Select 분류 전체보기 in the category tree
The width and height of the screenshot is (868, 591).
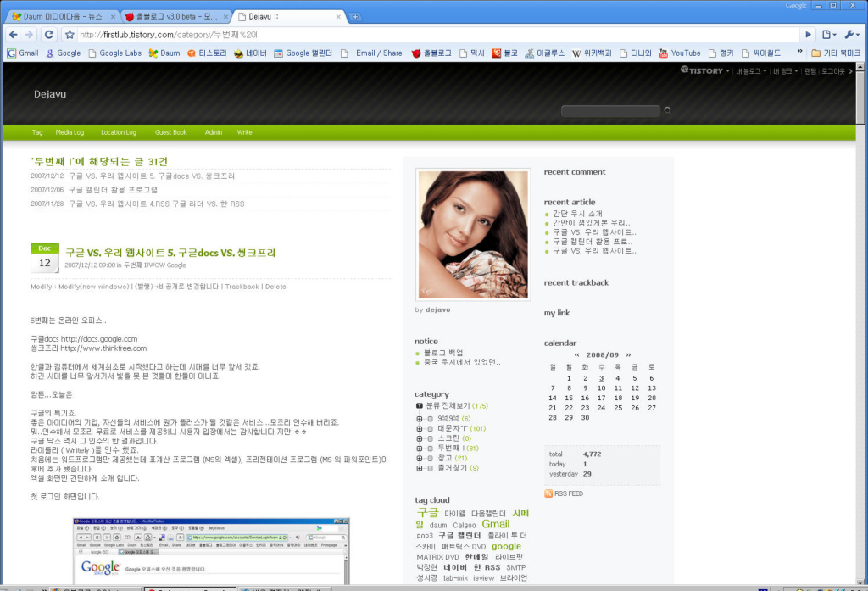(448, 406)
